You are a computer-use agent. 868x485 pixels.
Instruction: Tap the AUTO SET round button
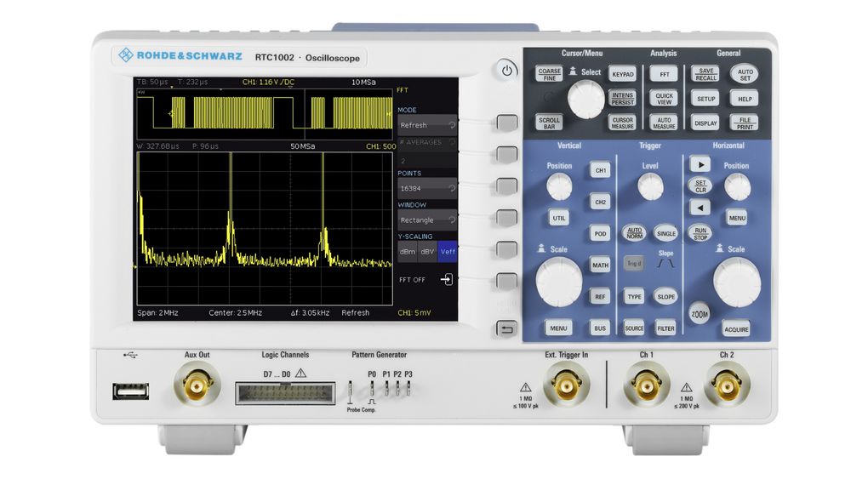[745, 74]
